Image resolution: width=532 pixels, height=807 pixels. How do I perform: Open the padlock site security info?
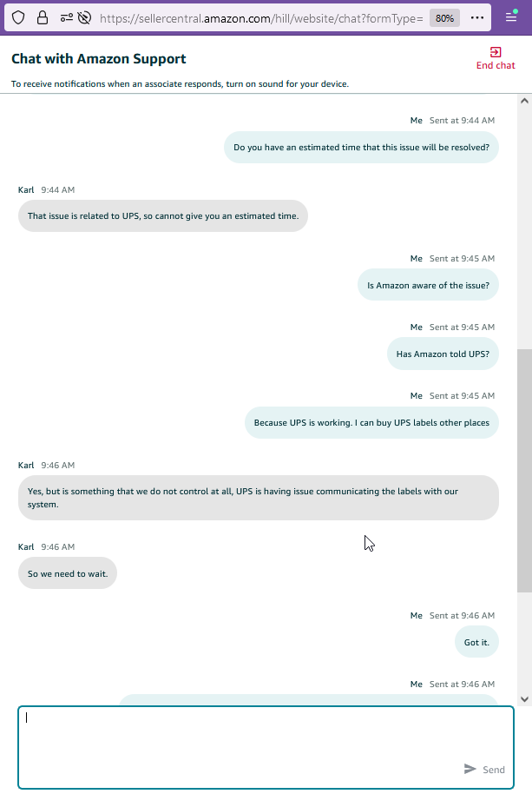(43, 18)
